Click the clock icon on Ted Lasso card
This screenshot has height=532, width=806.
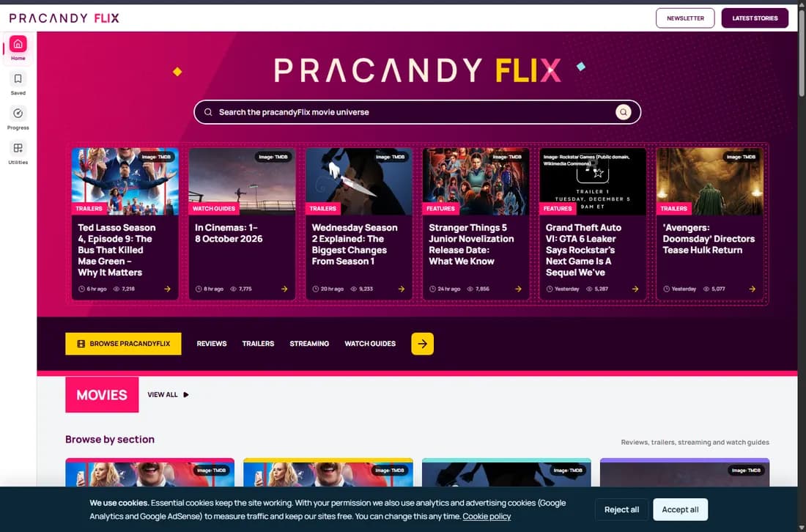[x=81, y=289]
